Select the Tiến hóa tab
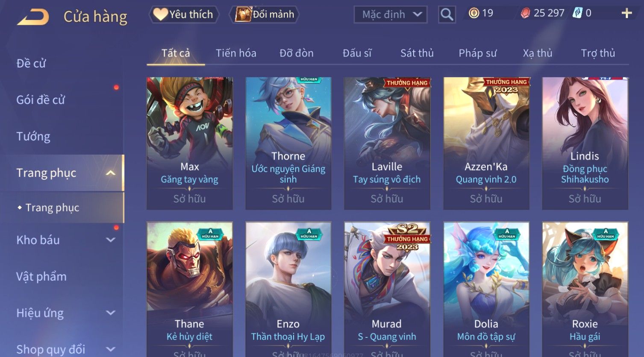Viewport: 644px width, 357px height. click(236, 53)
